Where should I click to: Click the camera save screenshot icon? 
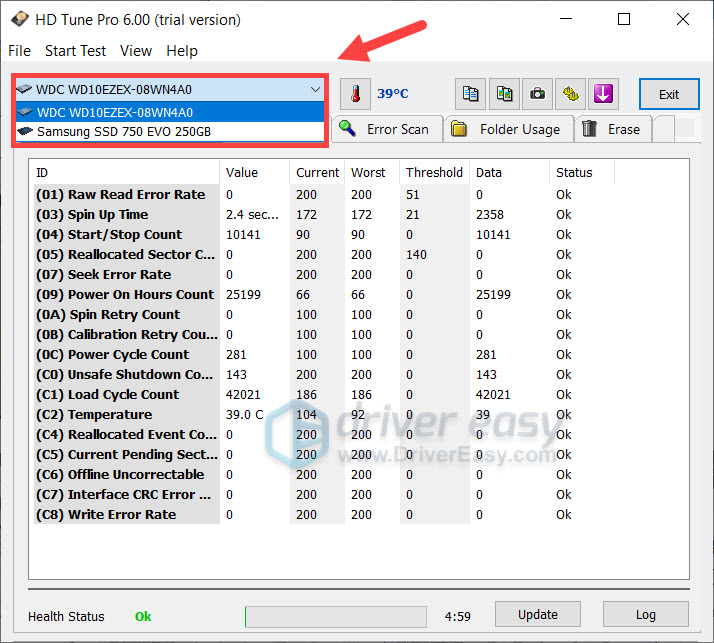pyautogui.click(x=538, y=94)
